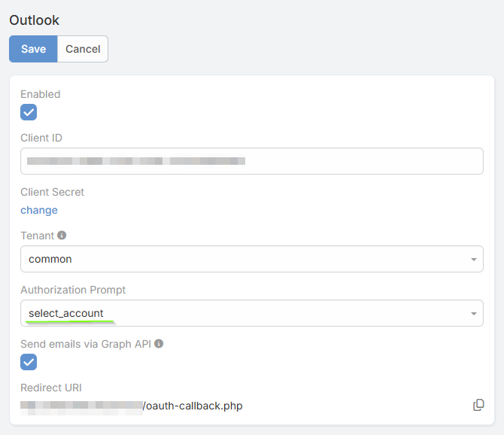This screenshot has height=435, width=504.
Task: Click the oauth-callback.php redirect URI text
Action: [193, 406]
